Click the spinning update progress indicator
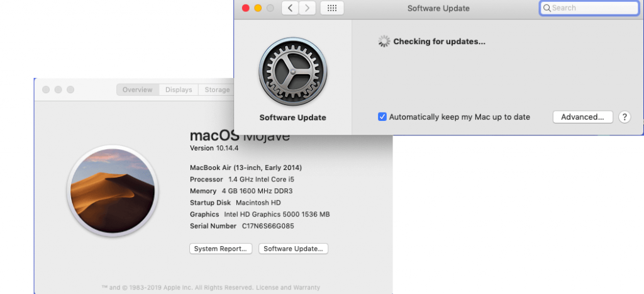Screen dimensions: 644x294 384,41
